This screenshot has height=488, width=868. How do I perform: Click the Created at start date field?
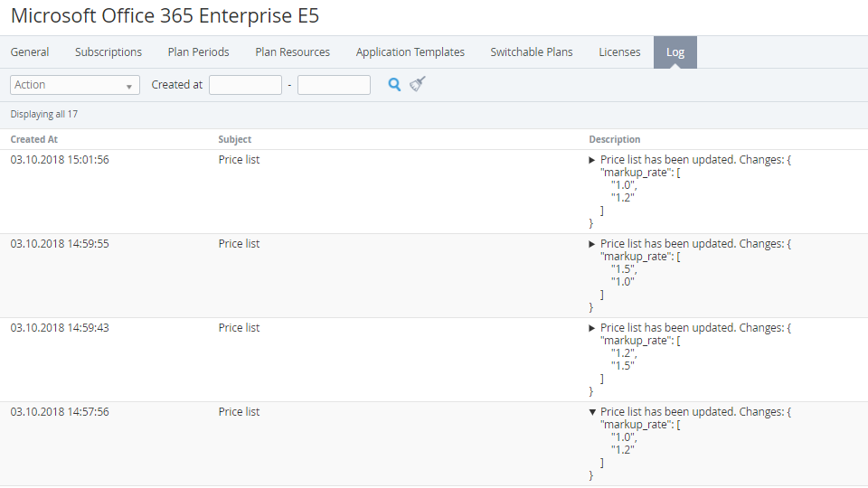click(x=245, y=85)
